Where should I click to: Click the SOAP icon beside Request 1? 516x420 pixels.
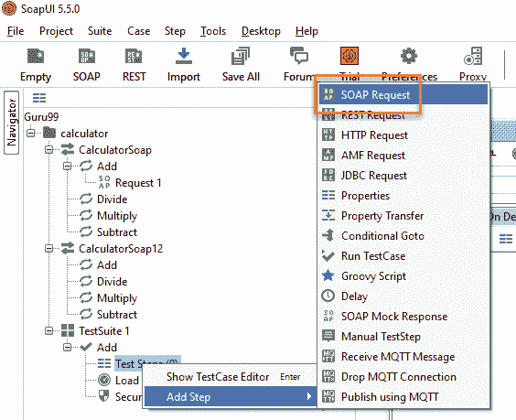pyautogui.click(x=104, y=182)
